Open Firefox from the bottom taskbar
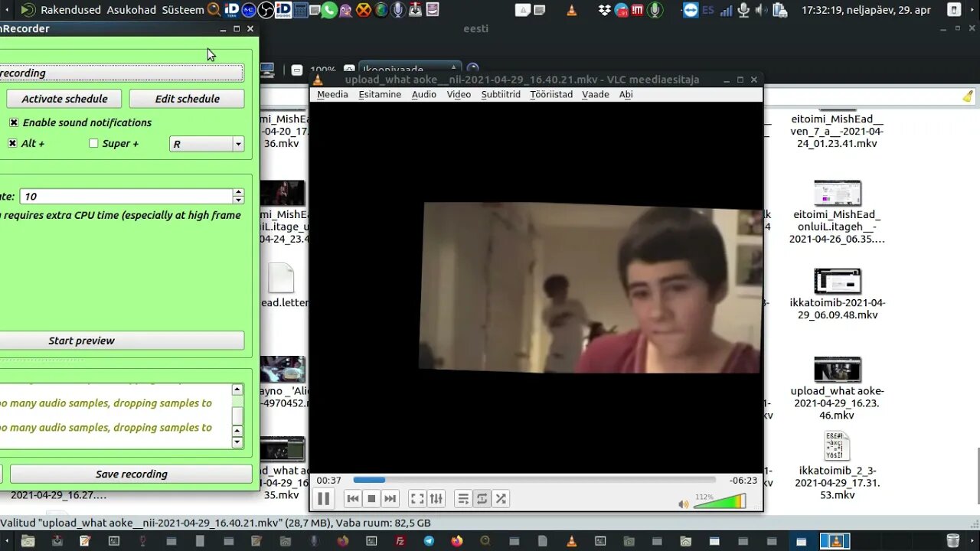 [457, 541]
